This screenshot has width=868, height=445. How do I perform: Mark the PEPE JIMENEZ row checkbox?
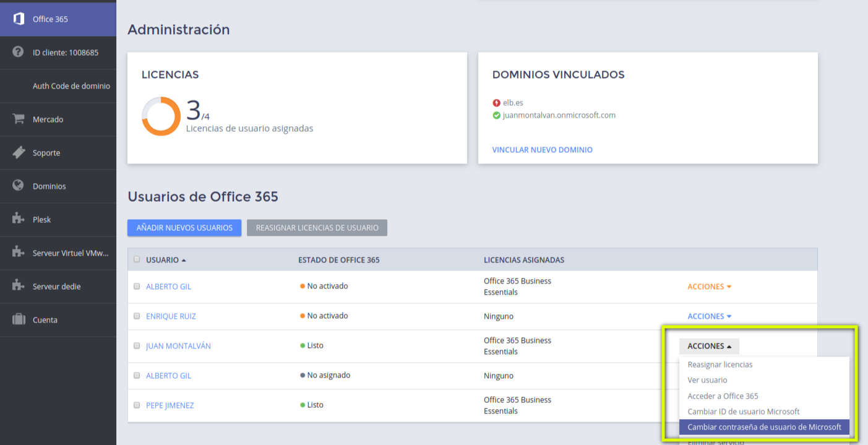tap(137, 405)
